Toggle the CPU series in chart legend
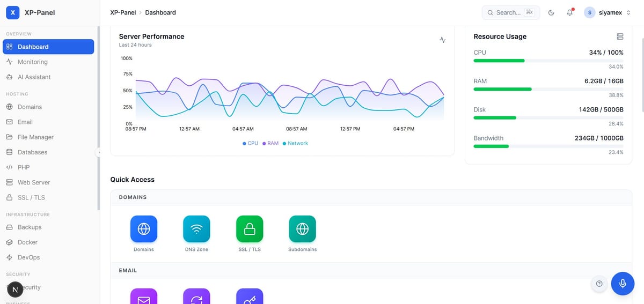This screenshot has width=644, height=304. click(x=251, y=143)
